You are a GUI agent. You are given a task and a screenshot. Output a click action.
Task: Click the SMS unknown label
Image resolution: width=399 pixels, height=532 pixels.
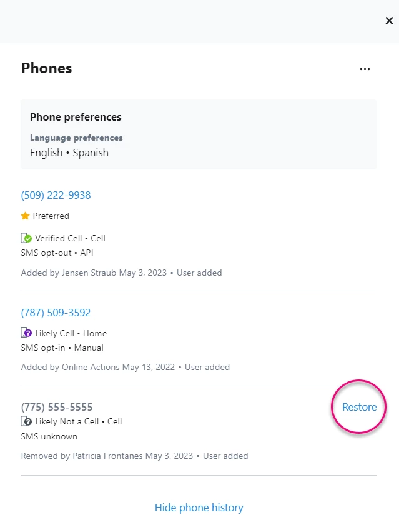click(49, 436)
